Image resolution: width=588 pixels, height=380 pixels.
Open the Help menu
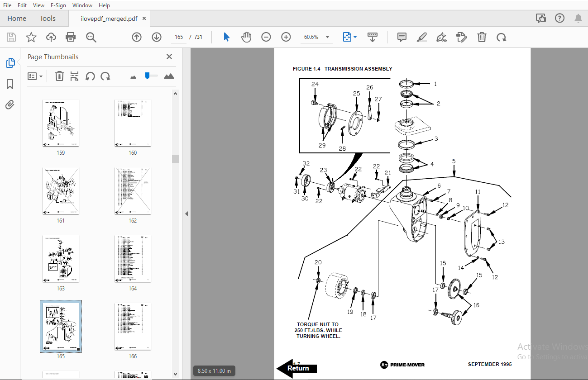[104, 5]
